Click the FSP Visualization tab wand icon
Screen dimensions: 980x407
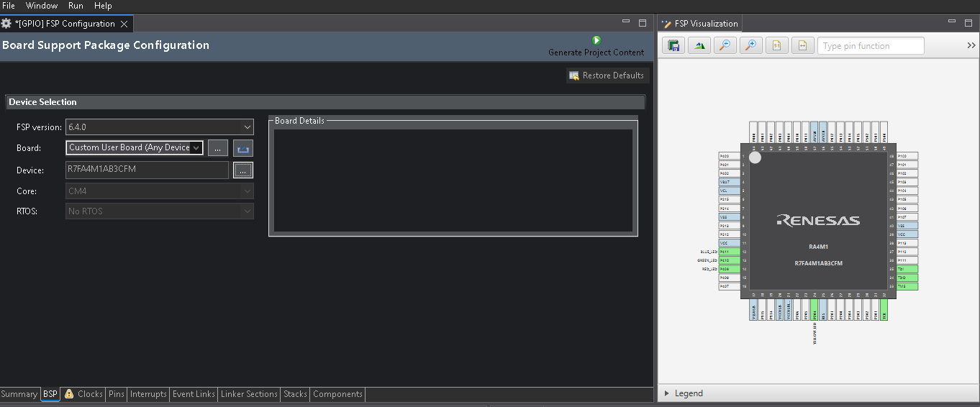click(x=666, y=24)
